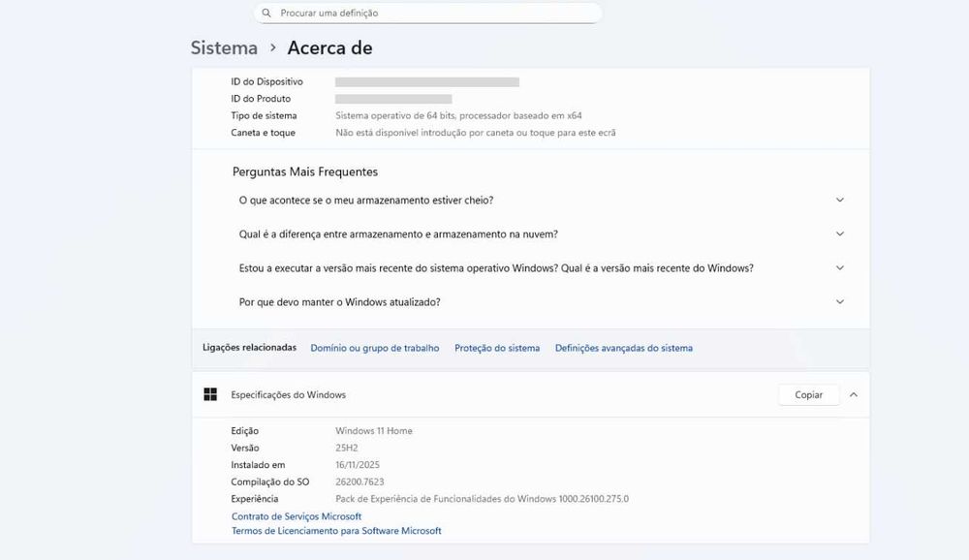This screenshot has width=969, height=560.
Task: Select the install date '16/11/2025'
Action: (x=358, y=465)
